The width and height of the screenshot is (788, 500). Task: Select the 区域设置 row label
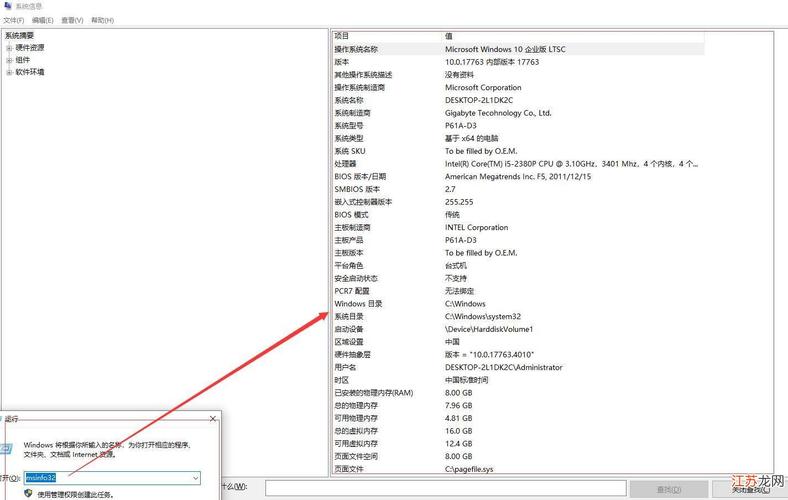coord(349,342)
